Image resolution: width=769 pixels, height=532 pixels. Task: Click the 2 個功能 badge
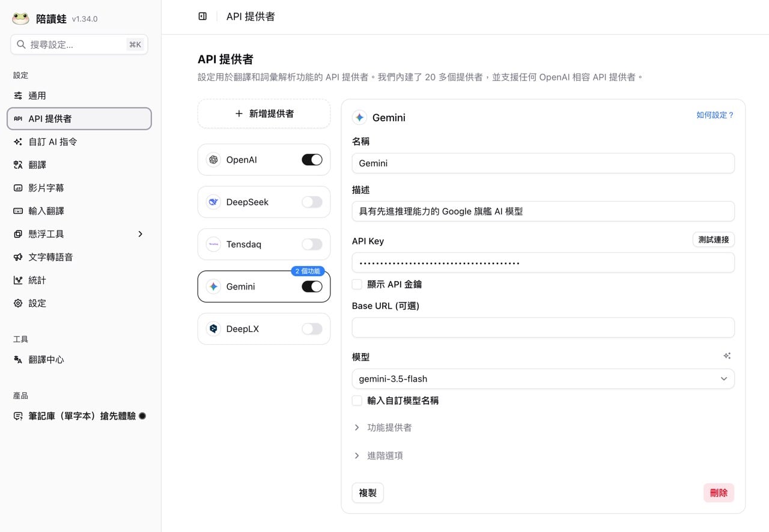pos(308,271)
